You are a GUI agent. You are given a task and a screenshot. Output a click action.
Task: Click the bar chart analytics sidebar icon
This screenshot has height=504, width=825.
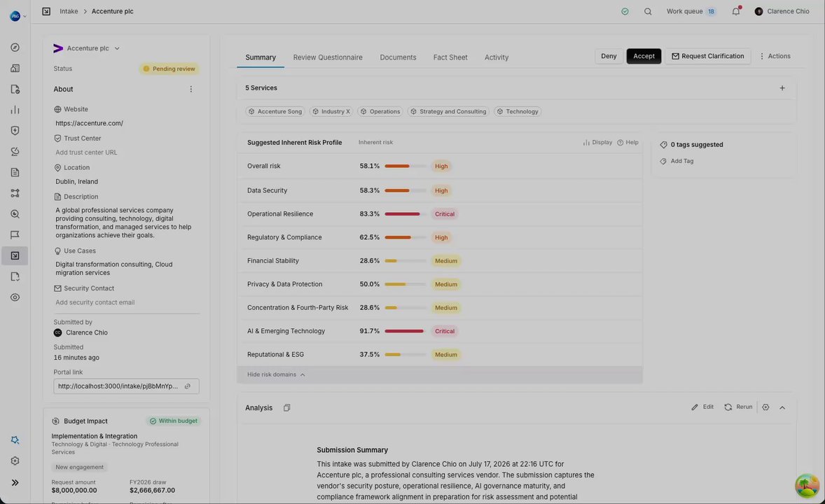(15, 110)
